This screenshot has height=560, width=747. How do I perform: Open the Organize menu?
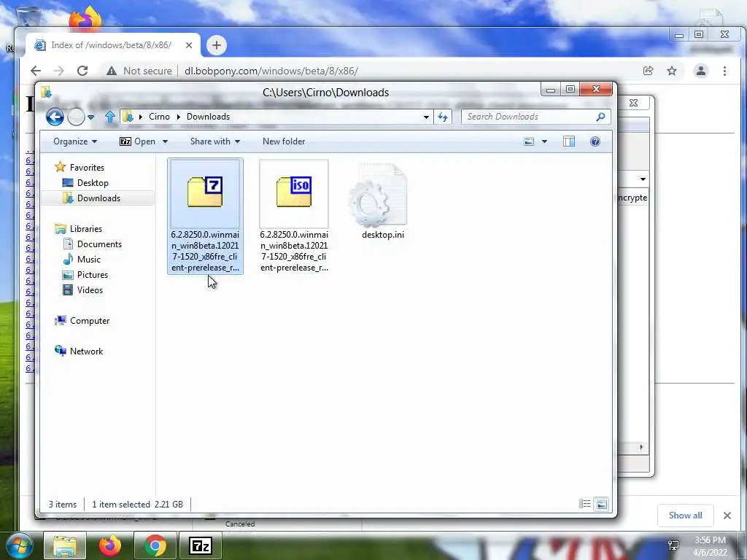(x=75, y=141)
